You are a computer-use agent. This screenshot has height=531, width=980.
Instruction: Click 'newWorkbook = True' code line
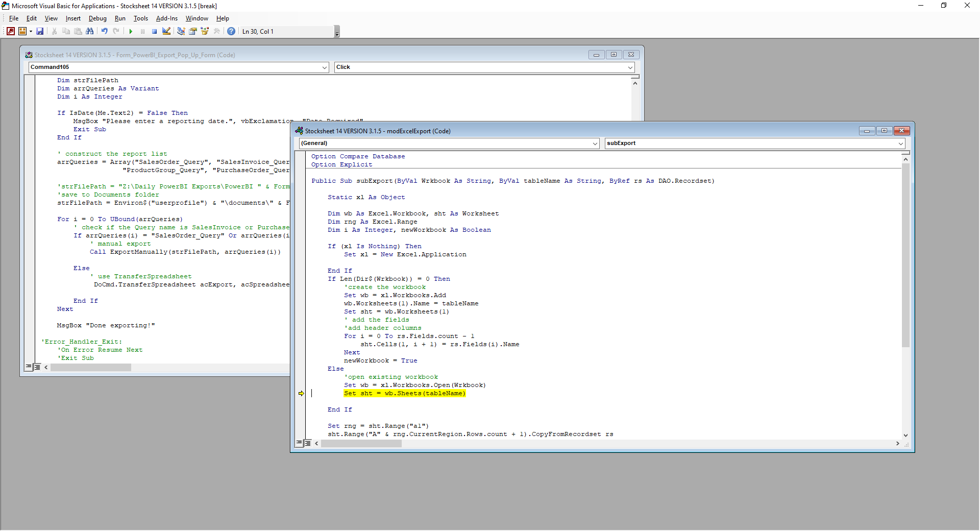tap(381, 360)
